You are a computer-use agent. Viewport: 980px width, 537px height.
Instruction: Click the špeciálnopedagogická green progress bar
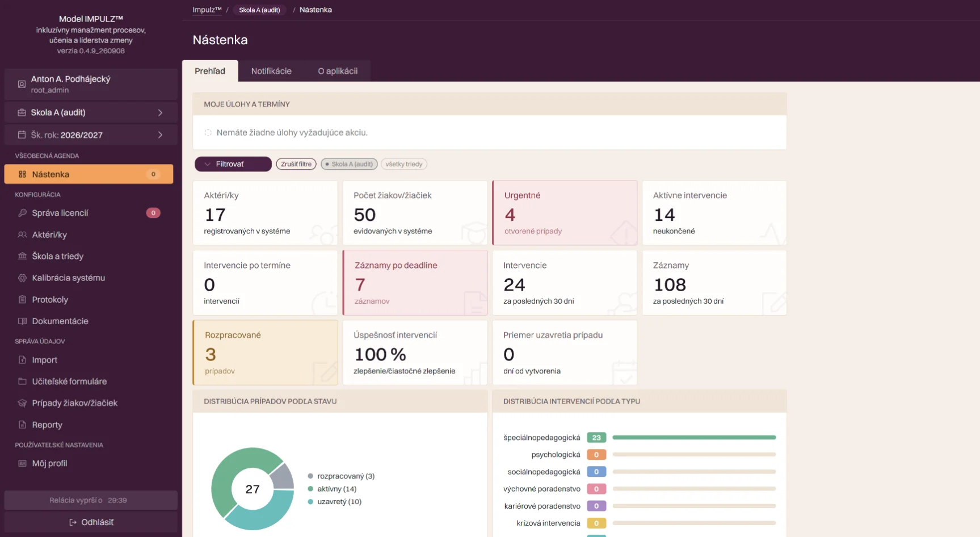(x=694, y=438)
